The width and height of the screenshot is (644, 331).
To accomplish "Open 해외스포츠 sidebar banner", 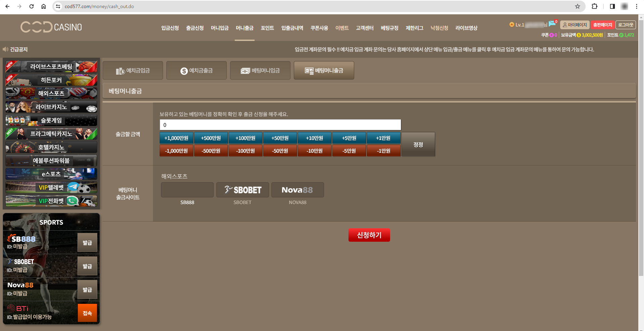I will [51, 93].
